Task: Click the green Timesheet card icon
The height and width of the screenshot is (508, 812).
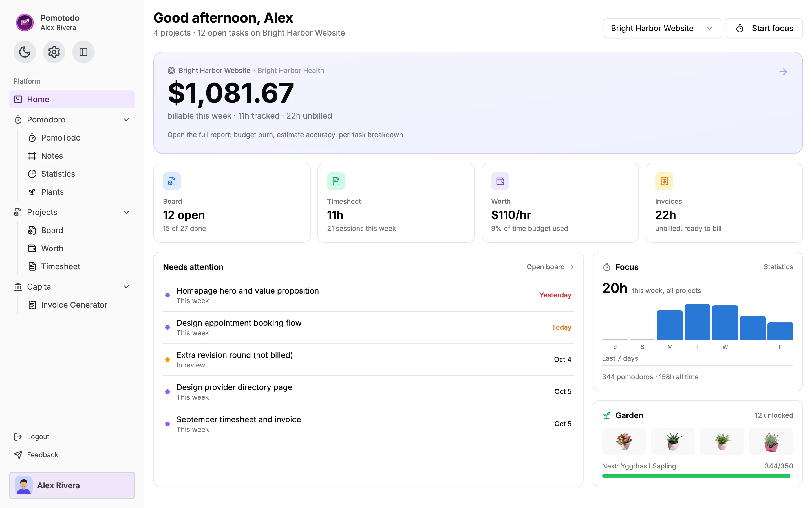Action: [x=336, y=181]
